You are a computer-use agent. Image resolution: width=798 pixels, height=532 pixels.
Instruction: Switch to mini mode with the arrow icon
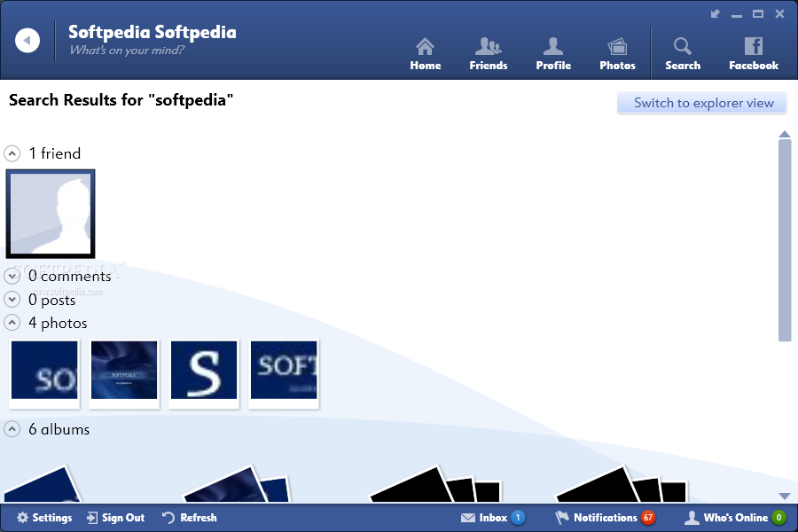pos(716,14)
